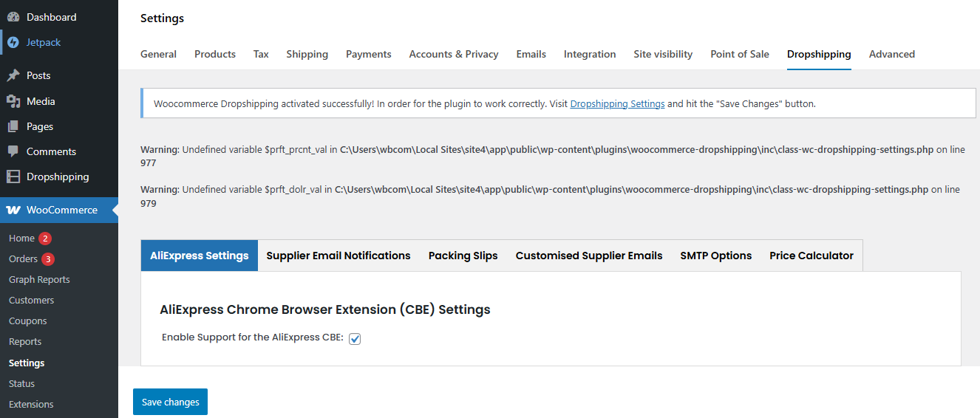Click the Comments bubble icon
Image resolution: width=980 pixels, height=418 pixels.
13,151
